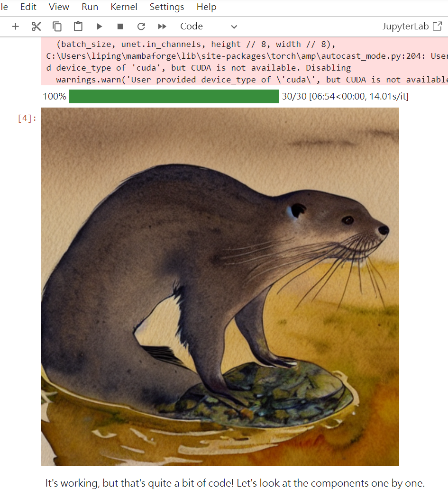
Task: Click the [4]: output prompt
Action: pyautogui.click(x=27, y=118)
